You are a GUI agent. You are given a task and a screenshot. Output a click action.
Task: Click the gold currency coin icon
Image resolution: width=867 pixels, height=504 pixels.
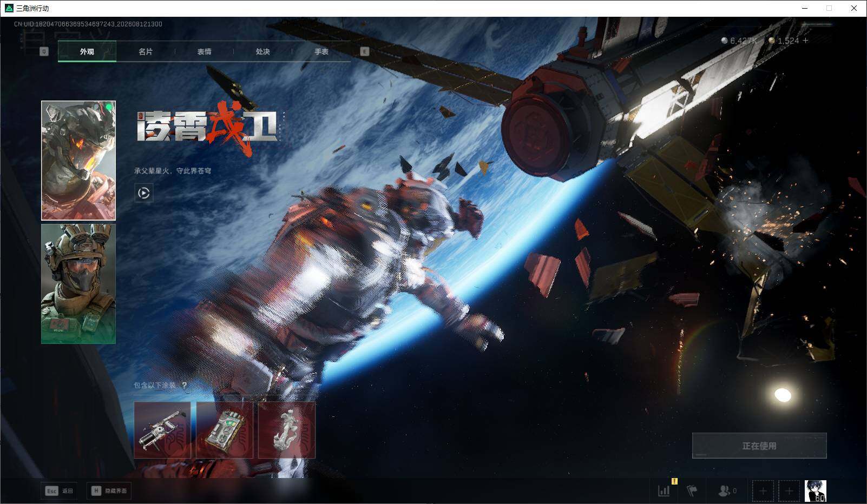(x=772, y=41)
